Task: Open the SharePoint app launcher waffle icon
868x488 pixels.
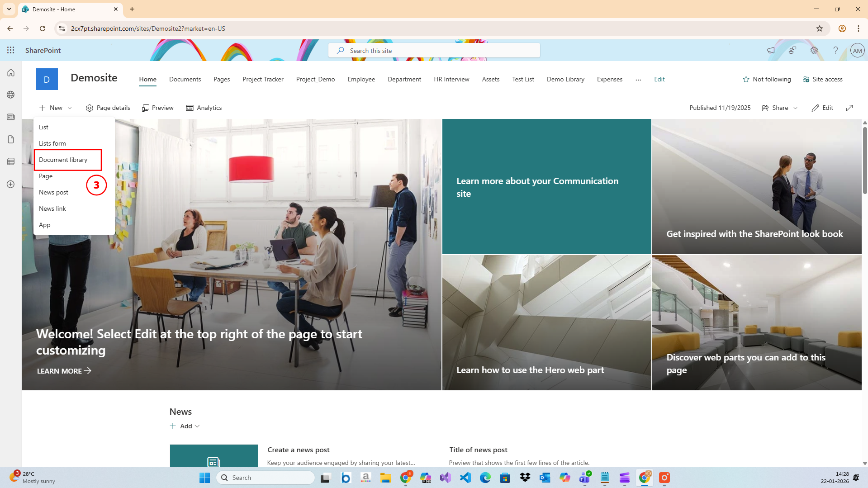Action: click(x=11, y=50)
